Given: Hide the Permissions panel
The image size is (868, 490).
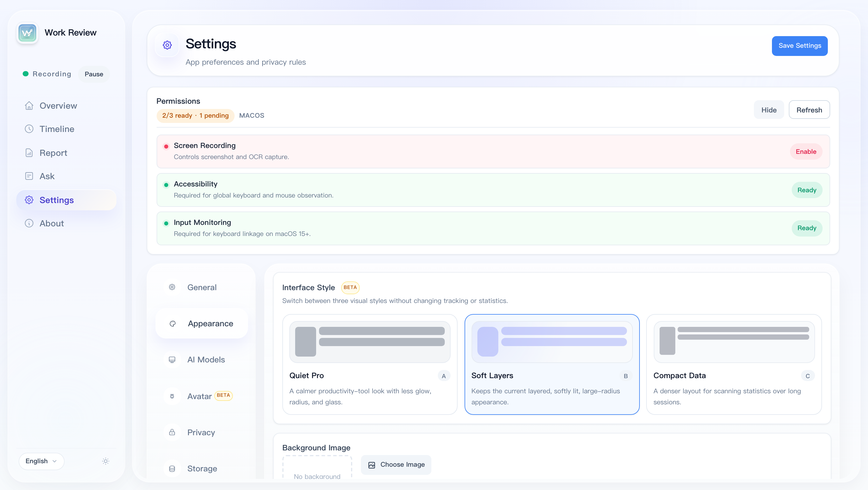Looking at the screenshot, I should 769,110.
